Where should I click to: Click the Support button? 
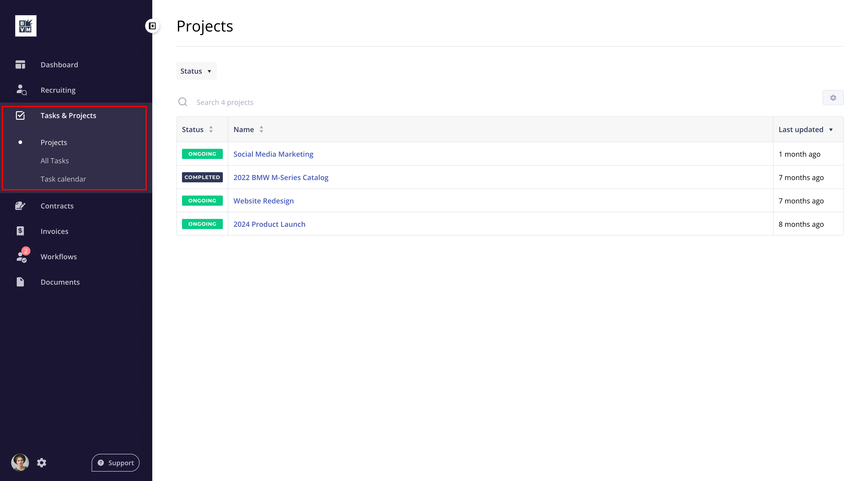point(115,462)
